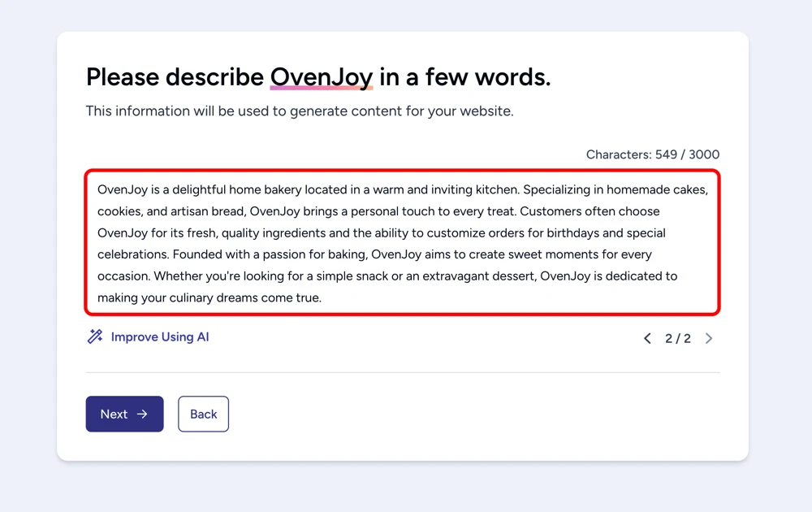Click the Characters: 549 / 3000 counter
The image size is (812, 512).
pos(653,154)
